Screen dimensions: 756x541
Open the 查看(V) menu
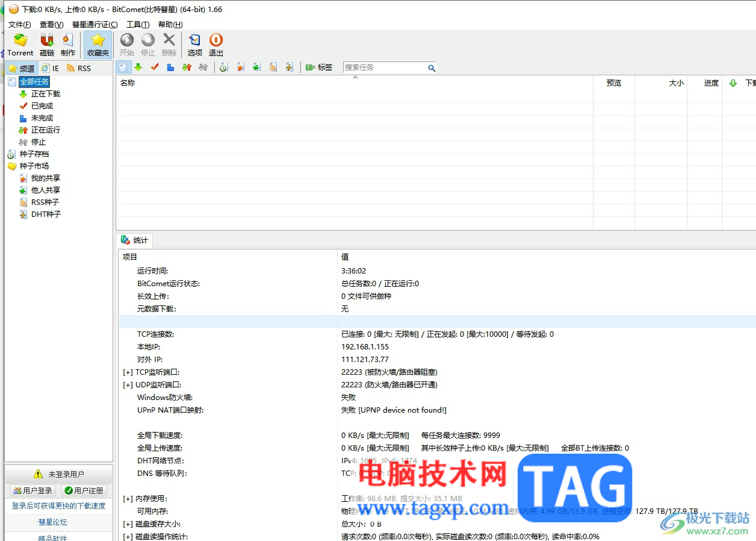click(52, 25)
